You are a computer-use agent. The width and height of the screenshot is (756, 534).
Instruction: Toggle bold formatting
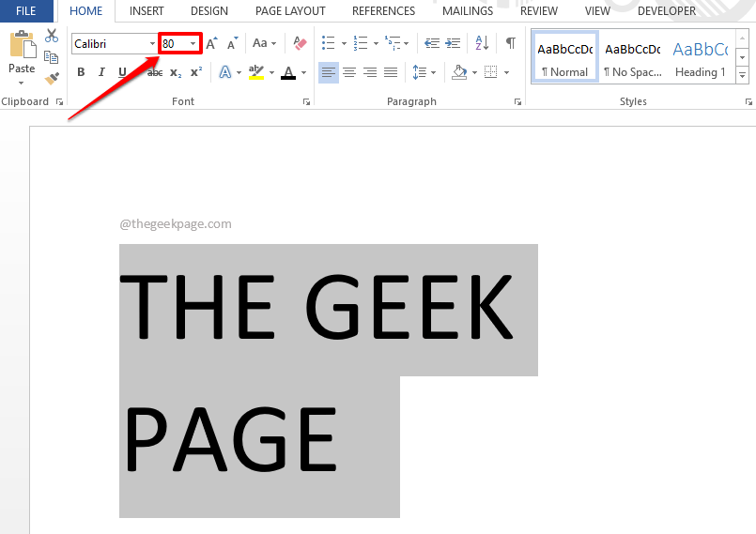pos(81,72)
